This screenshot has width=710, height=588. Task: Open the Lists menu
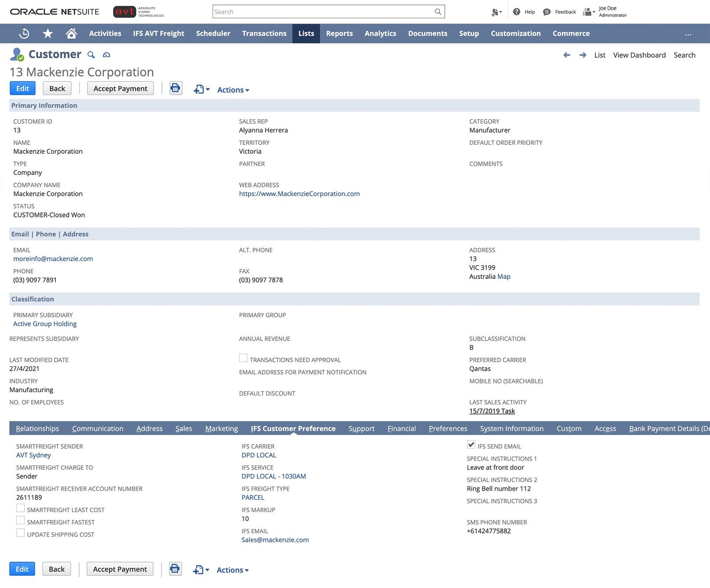click(306, 33)
